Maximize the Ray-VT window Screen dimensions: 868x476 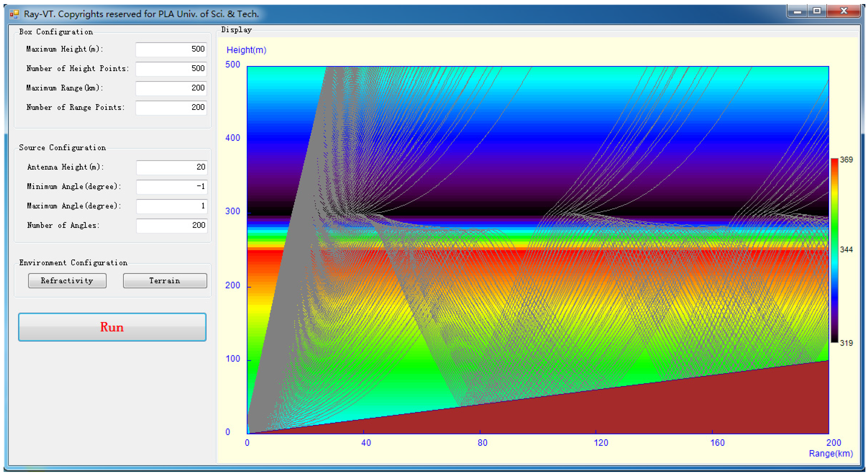[817, 11]
